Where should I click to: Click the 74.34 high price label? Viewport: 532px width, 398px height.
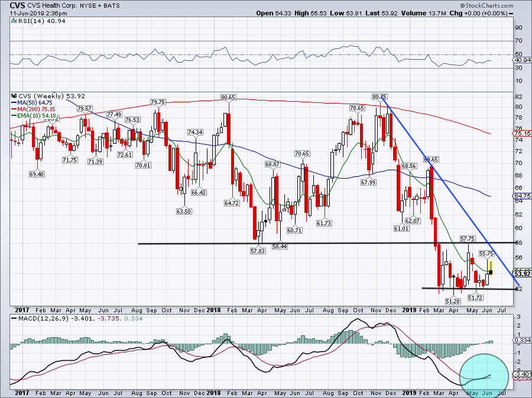195,132
